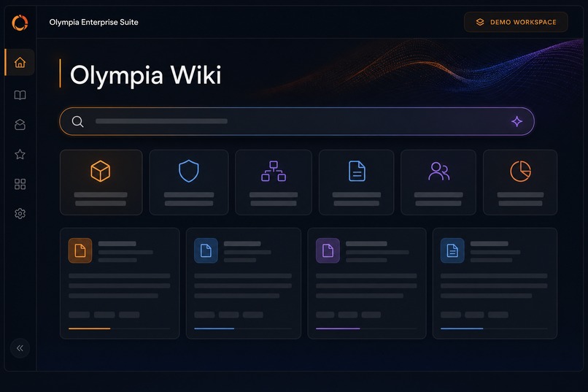
Task: Open the orange cube category card
Action: [x=101, y=182]
